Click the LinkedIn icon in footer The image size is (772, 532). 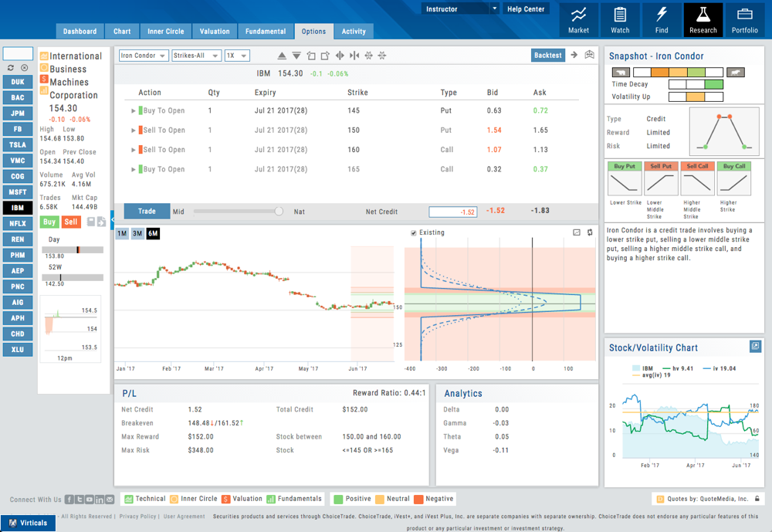point(100,500)
